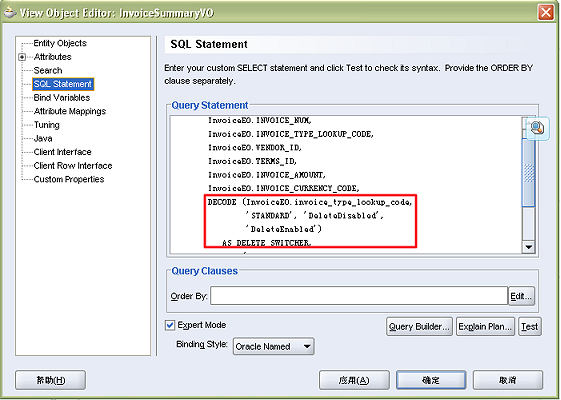This screenshot has width=561, height=400.
Task: Click the InvoiceEO.INVOICE_AMOUNT line
Action: click(x=267, y=175)
